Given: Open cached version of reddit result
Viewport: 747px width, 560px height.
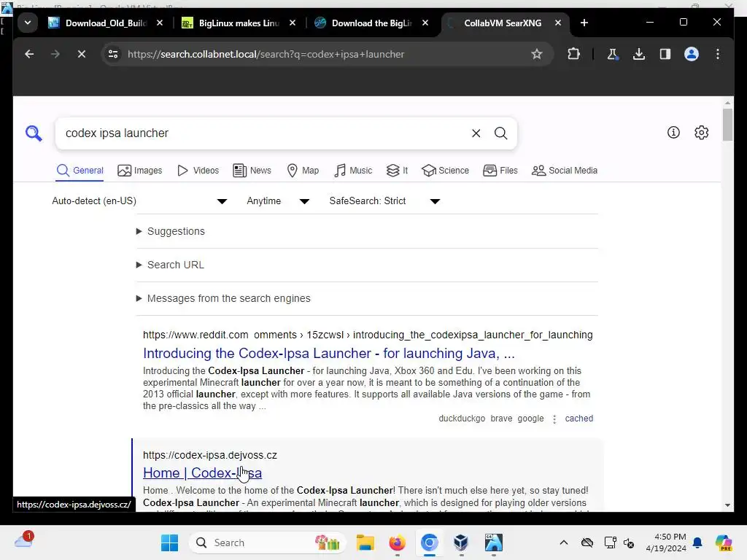Looking at the screenshot, I should pyautogui.click(x=578, y=419).
